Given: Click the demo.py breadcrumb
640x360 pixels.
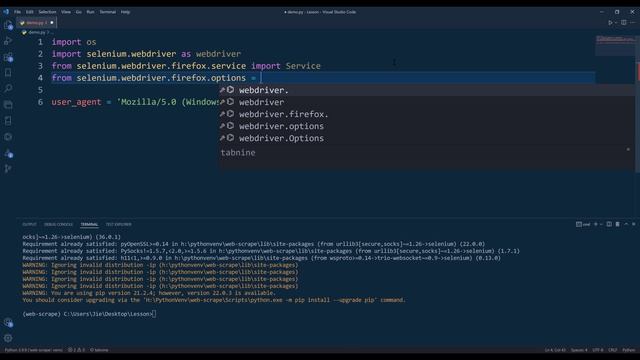Looking at the screenshot, I should 36,32.
